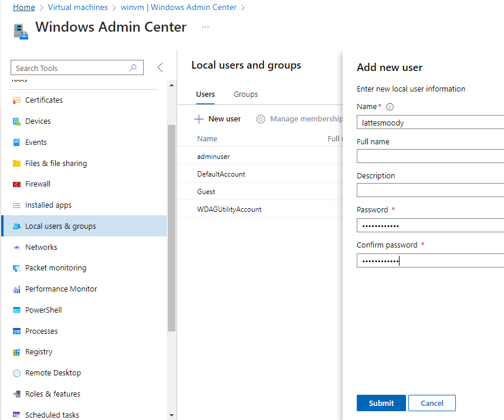
Task: Switch to the Users tab
Action: (205, 94)
